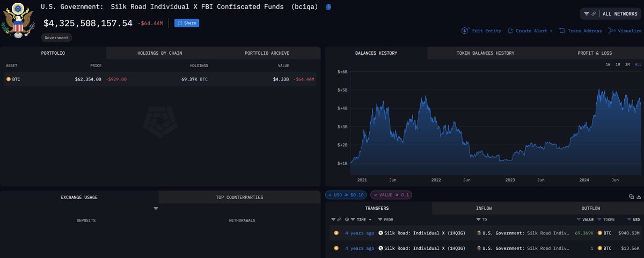Click the download icon above the transfers table
The height and width of the screenshot is (258, 644).
click(639, 197)
